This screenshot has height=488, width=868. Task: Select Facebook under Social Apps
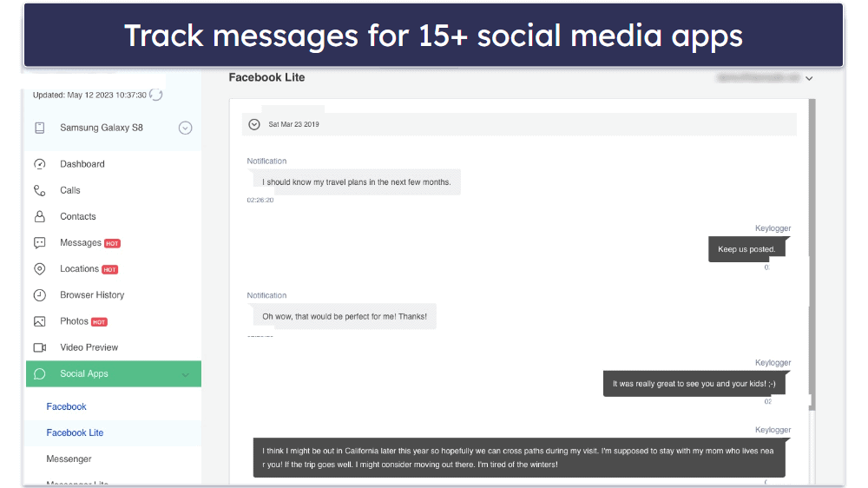point(67,406)
